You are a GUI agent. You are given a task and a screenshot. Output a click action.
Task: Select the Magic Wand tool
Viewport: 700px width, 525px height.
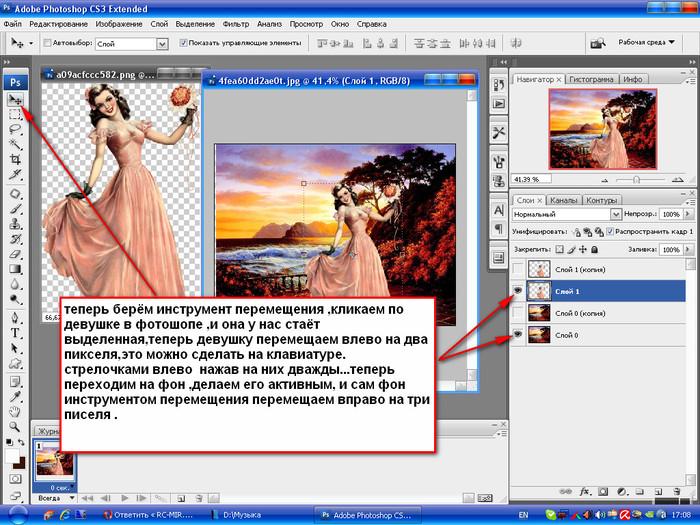click(x=16, y=144)
